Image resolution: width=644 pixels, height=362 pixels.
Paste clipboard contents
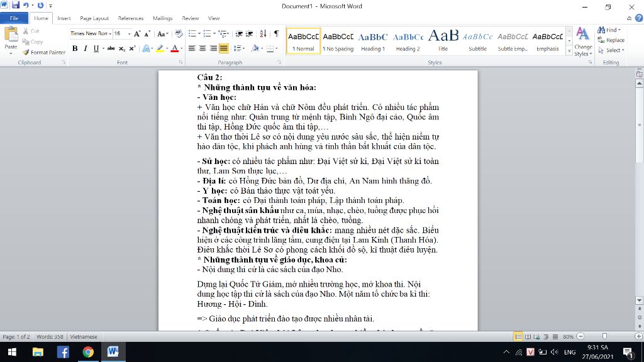pyautogui.click(x=11, y=41)
